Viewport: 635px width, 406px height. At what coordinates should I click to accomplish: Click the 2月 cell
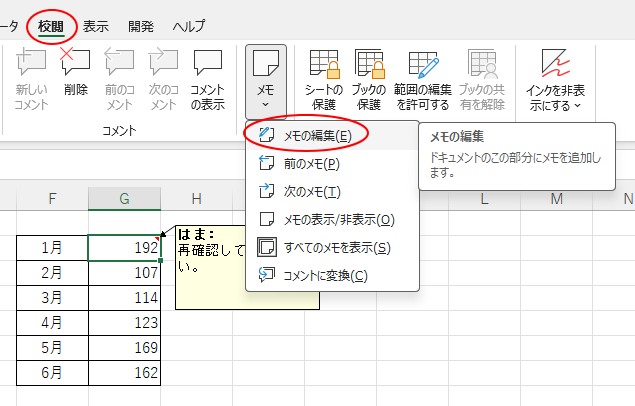52,273
